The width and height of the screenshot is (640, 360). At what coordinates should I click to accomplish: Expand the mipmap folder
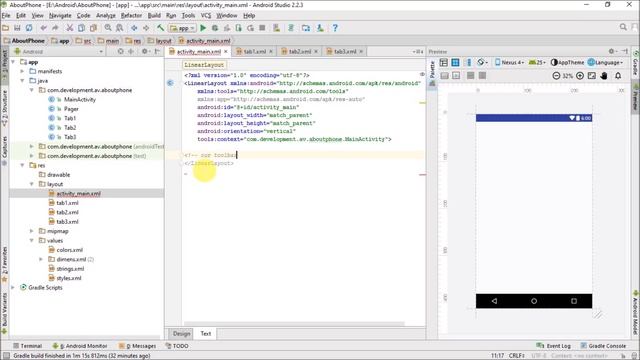click(x=32, y=231)
